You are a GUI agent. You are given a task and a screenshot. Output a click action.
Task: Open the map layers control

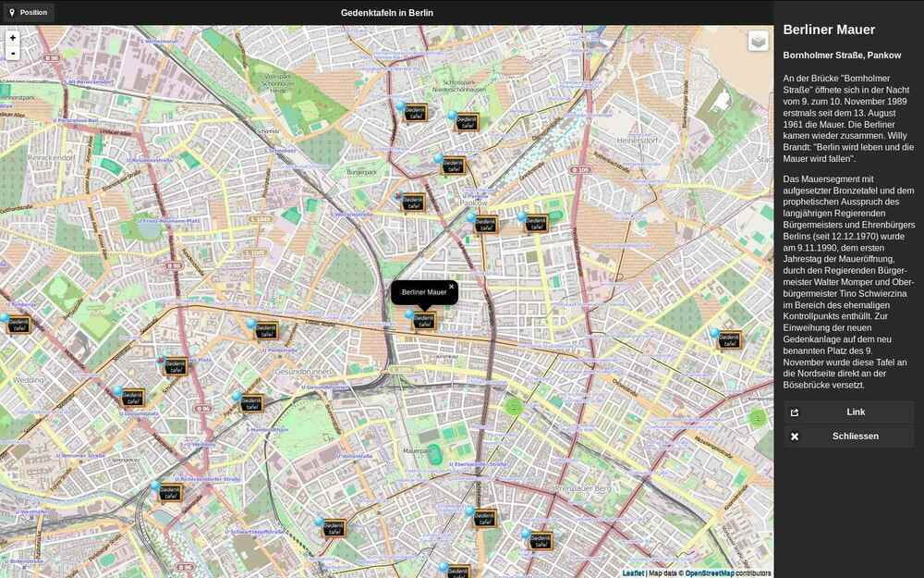pyautogui.click(x=756, y=41)
